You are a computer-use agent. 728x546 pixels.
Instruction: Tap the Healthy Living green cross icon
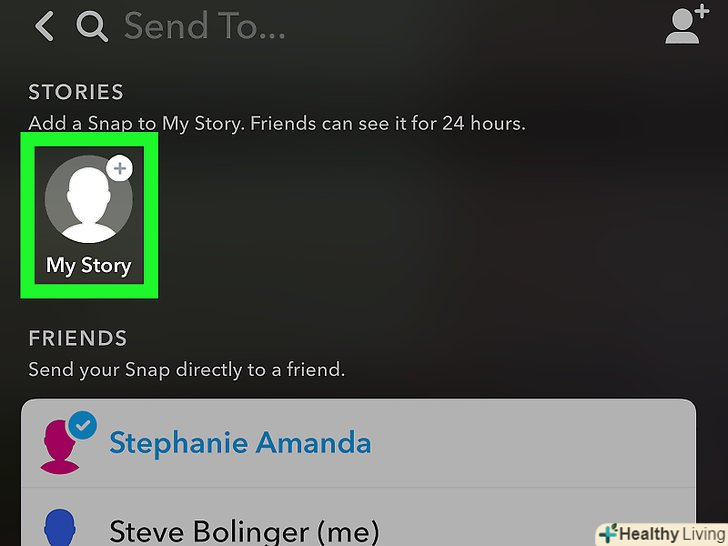608,533
